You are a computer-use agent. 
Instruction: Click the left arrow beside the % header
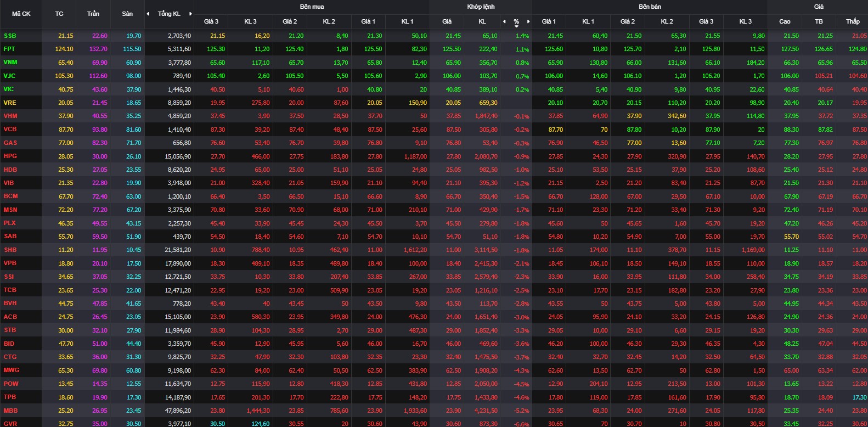504,21
